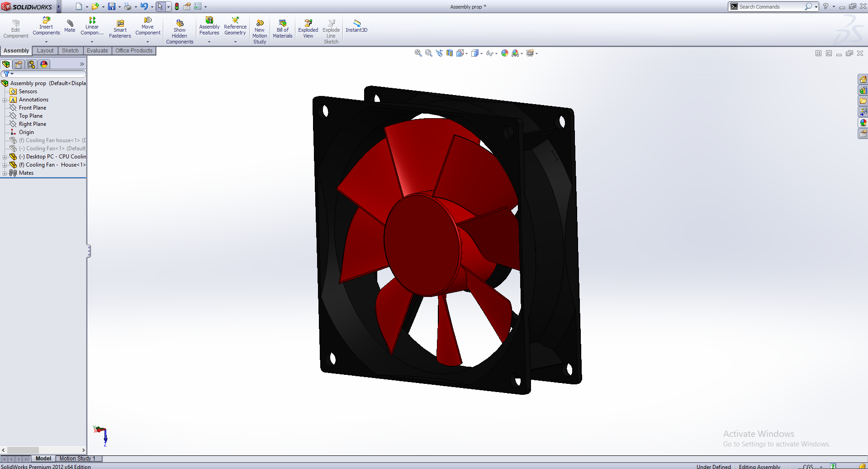868x469 pixels.
Task: Switch to the Sketch tab
Action: 70,51
